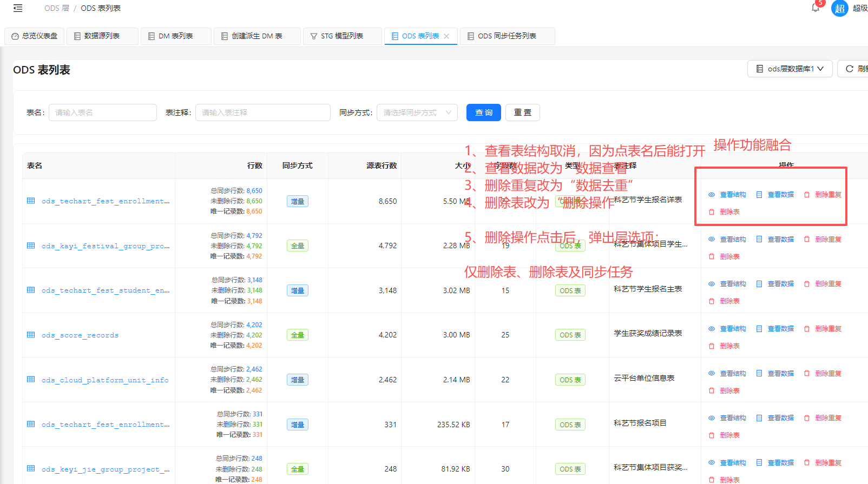Click the 重置 button

522,112
